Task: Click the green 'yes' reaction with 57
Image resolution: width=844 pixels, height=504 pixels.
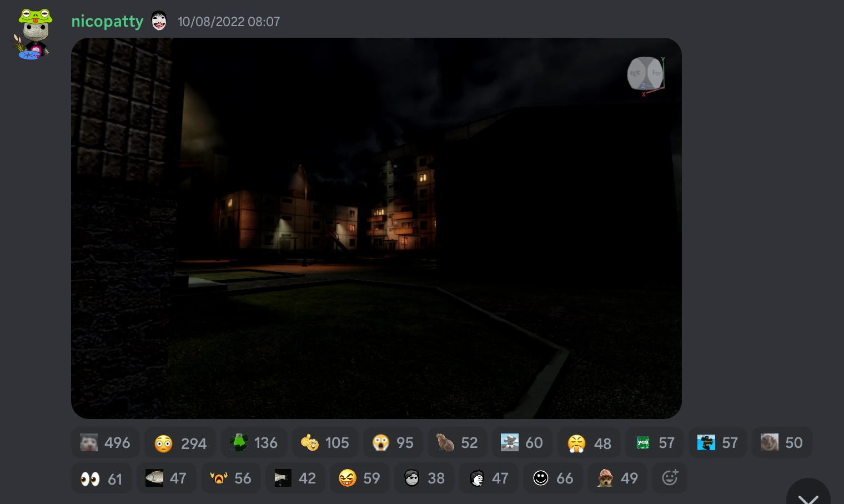Action: coord(655,442)
